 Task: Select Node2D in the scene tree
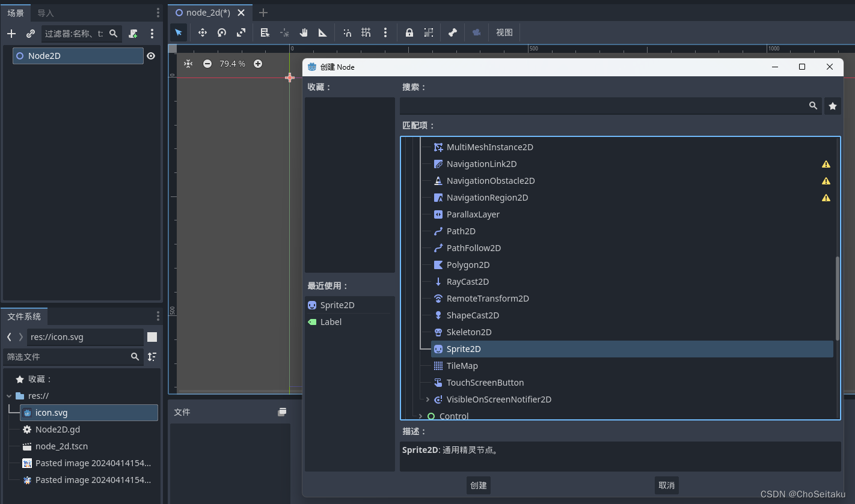click(78, 56)
